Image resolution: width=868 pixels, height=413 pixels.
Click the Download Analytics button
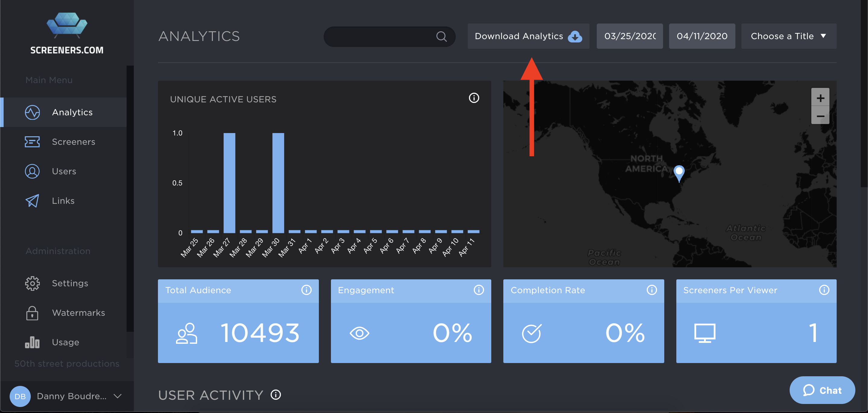click(528, 36)
